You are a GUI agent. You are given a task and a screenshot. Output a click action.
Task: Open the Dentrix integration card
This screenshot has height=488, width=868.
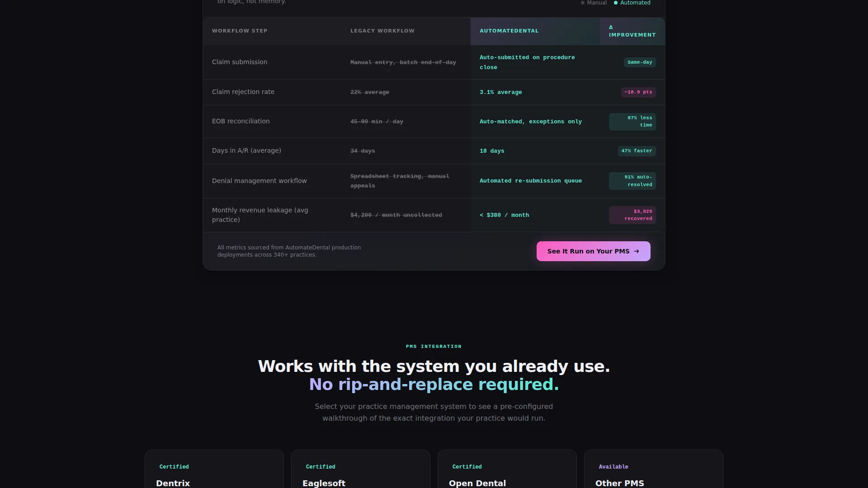coord(214,469)
